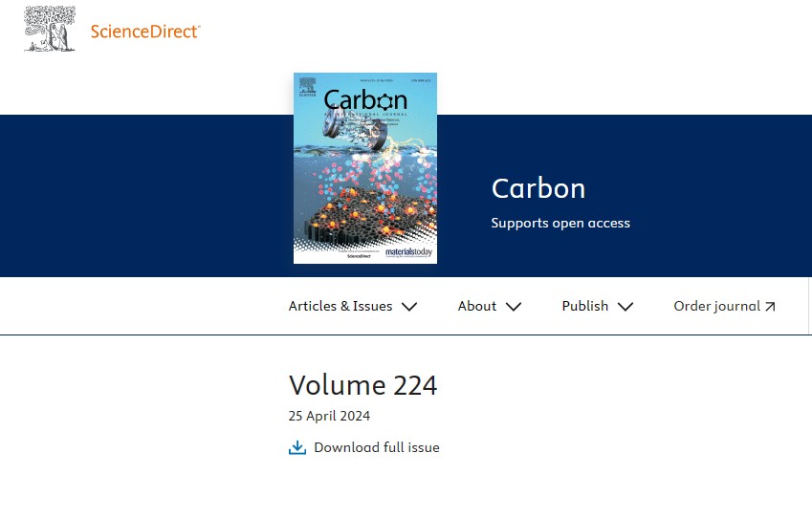
Task: Click the chevron beside Publish
Action: tap(625, 307)
